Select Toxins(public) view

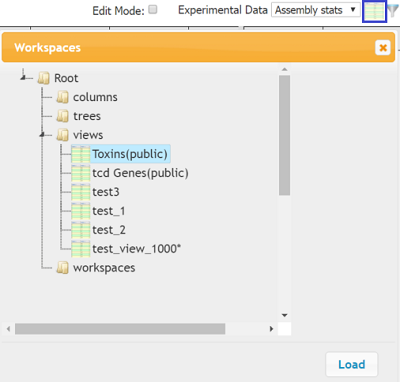(x=130, y=154)
